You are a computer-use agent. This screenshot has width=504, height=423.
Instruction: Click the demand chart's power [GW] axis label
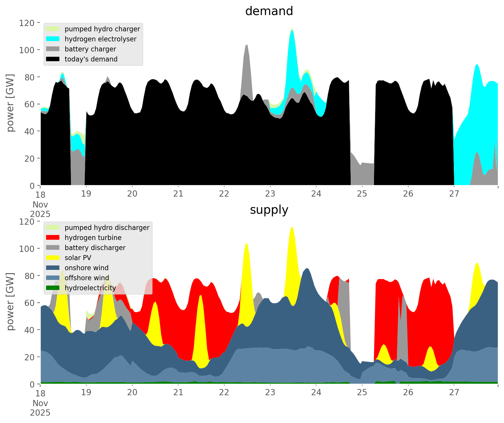[x=10, y=103]
